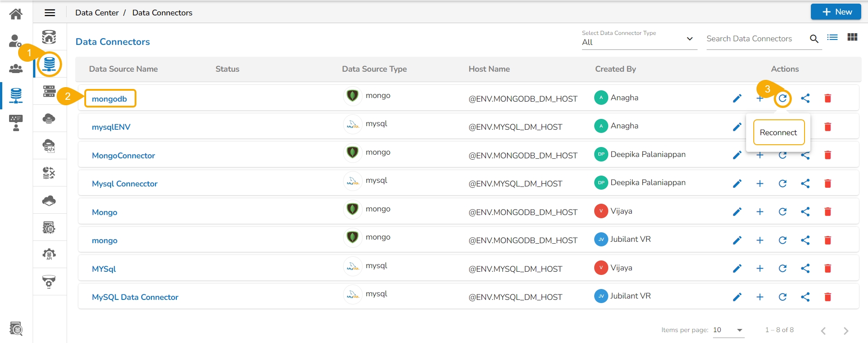The width and height of the screenshot is (868, 343).
Task: Open the items per page dropdown
Action: (728, 330)
